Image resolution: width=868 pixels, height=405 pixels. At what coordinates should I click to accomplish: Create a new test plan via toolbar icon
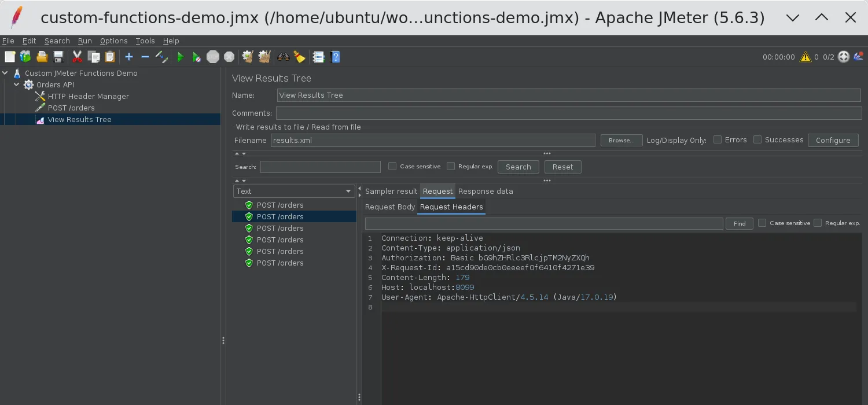click(x=10, y=57)
